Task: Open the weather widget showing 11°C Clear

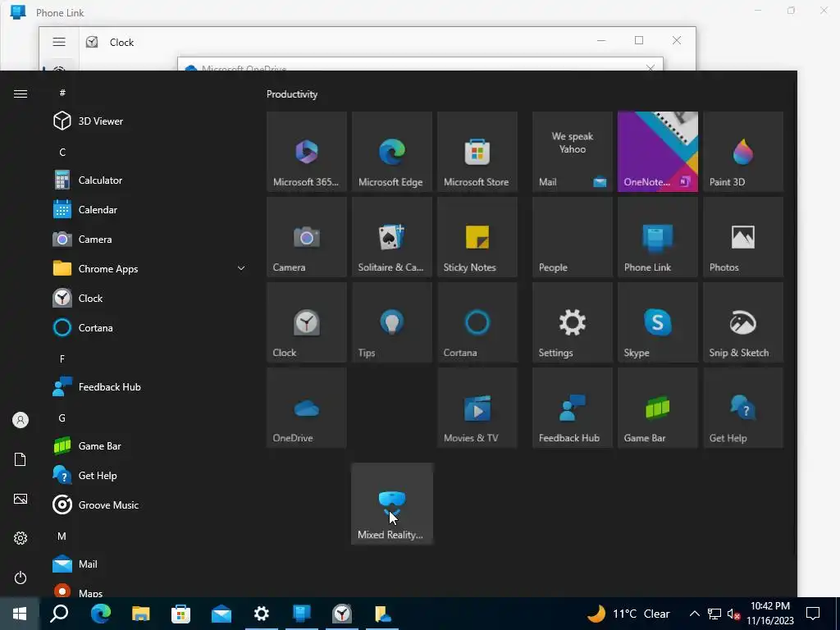Action: click(x=629, y=614)
